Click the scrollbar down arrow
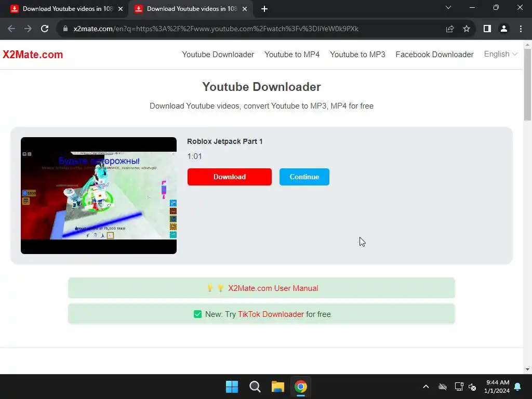This screenshot has height=399, width=532. click(x=527, y=369)
